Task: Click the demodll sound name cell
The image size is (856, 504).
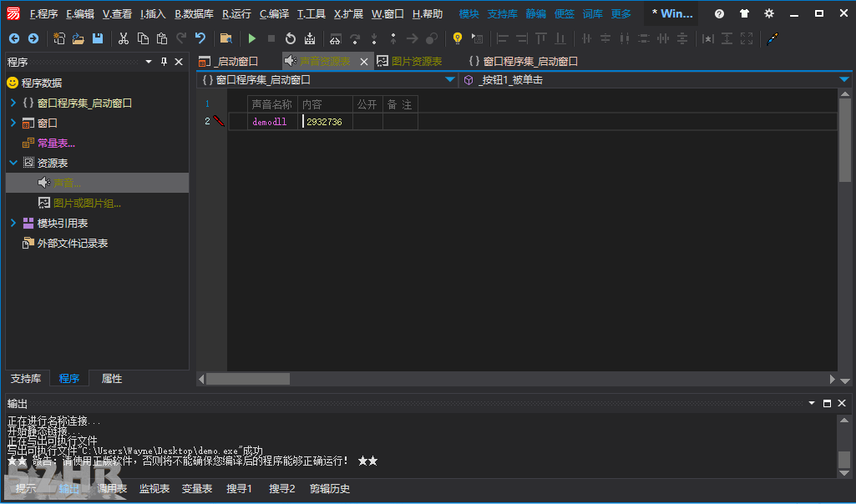Action: 272,122
